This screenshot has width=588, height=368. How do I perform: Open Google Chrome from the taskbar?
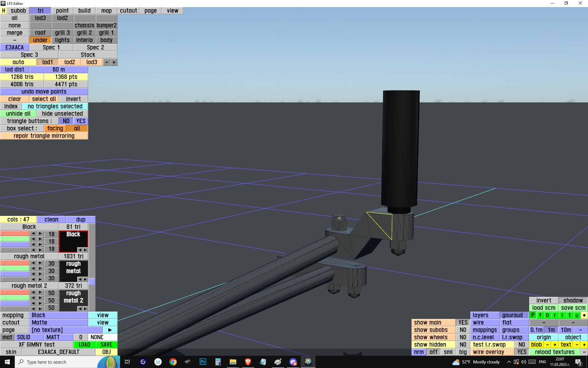pos(173,362)
